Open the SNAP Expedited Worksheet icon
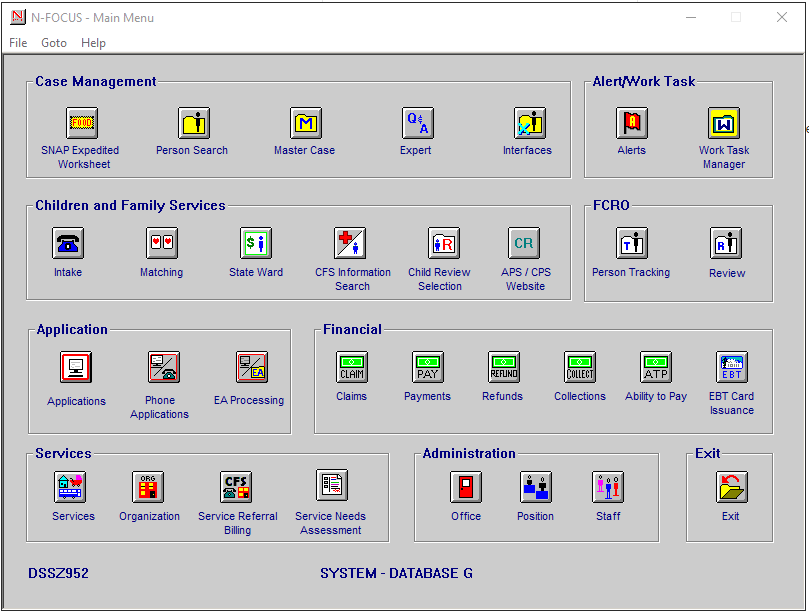 (x=81, y=123)
